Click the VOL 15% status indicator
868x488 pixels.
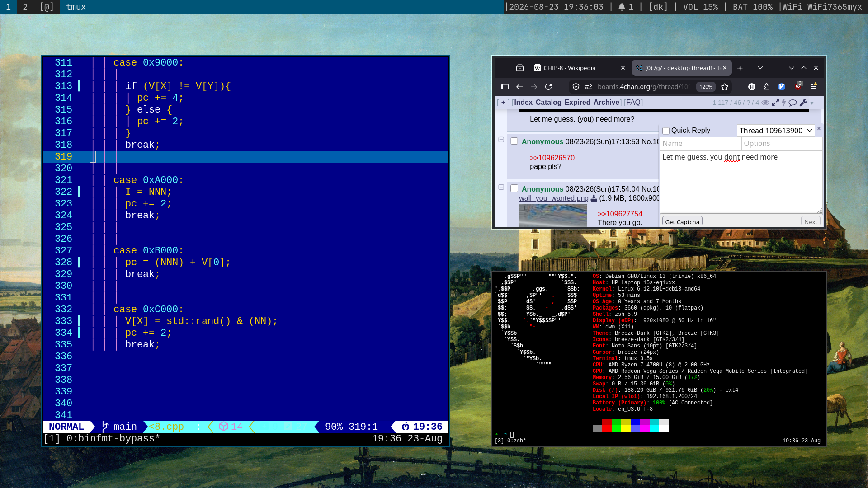coord(700,7)
